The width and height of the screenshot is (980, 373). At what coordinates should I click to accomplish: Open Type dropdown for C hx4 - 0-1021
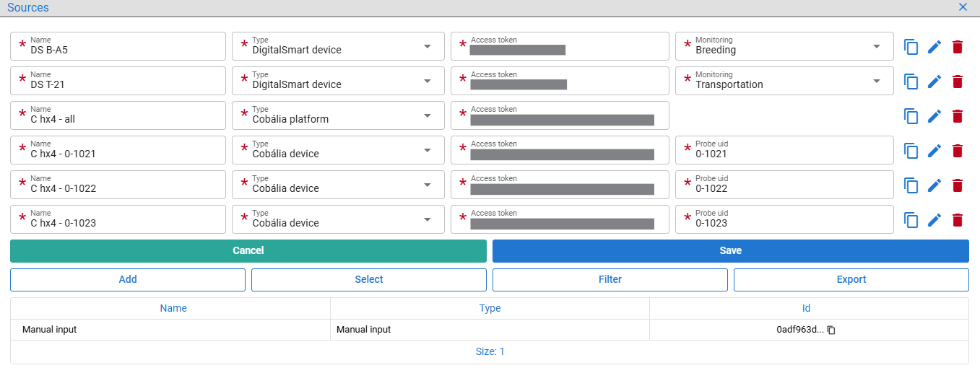pyautogui.click(x=338, y=150)
